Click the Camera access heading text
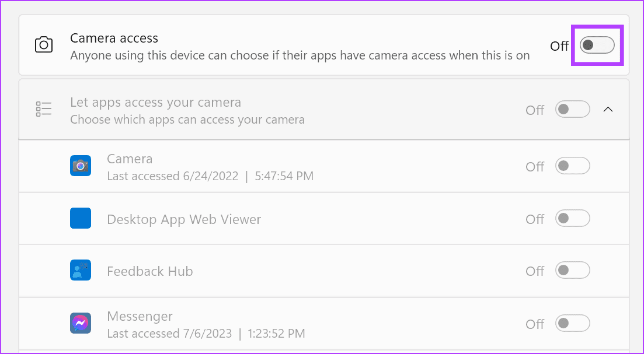 (114, 38)
